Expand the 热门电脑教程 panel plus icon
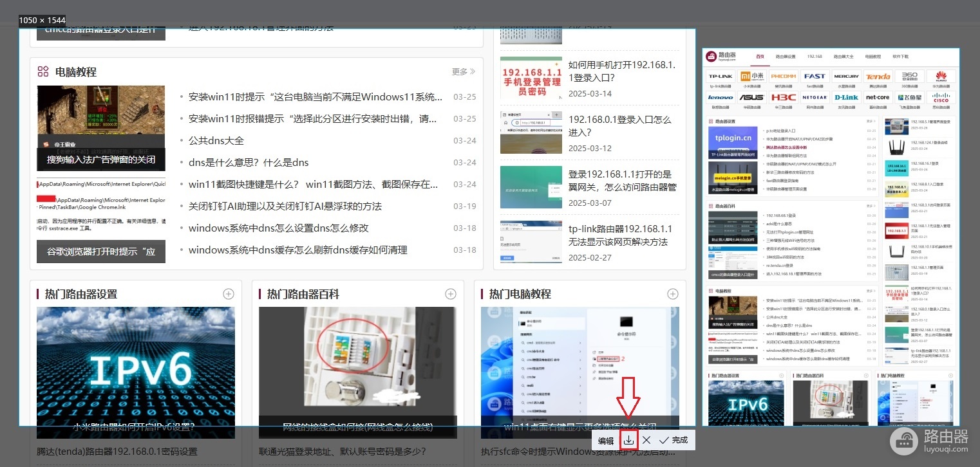The height and width of the screenshot is (467, 980). [673, 294]
